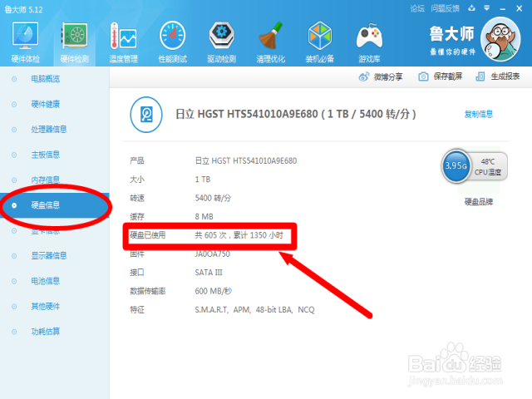Image resolution: width=532 pixels, height=399 pixels.
Task: Click the 复制信息 copy info link
Action: (479, 115)
